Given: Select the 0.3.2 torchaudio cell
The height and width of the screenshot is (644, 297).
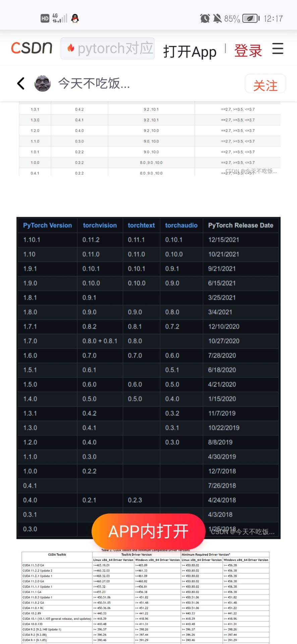Looking at the screenshot, I should (172, 413).
